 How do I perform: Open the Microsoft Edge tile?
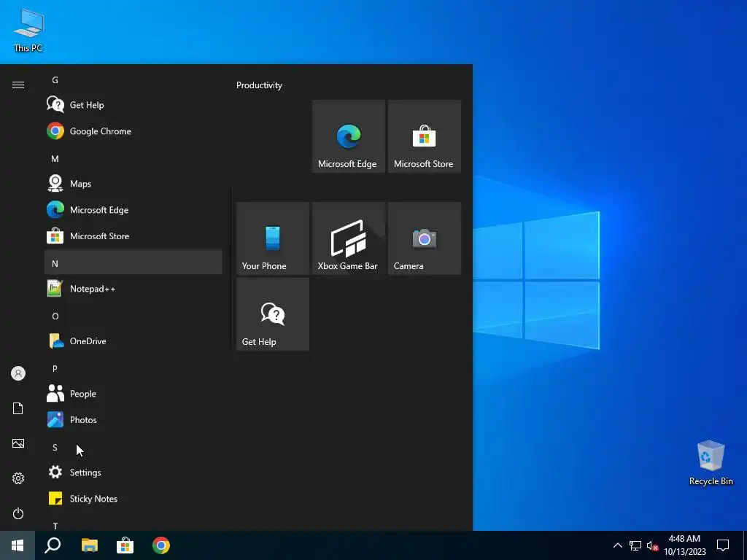pyautogui.click(x=348, y=136)
